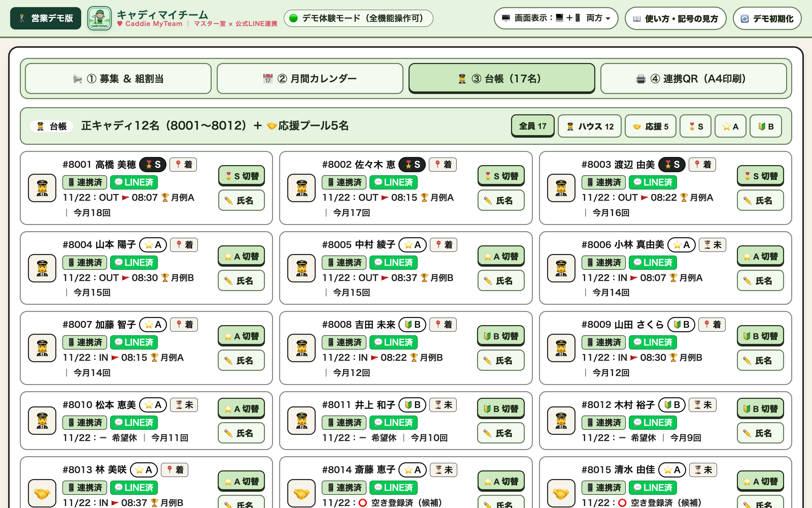Filter caddies by S rank

pos(695,126)
